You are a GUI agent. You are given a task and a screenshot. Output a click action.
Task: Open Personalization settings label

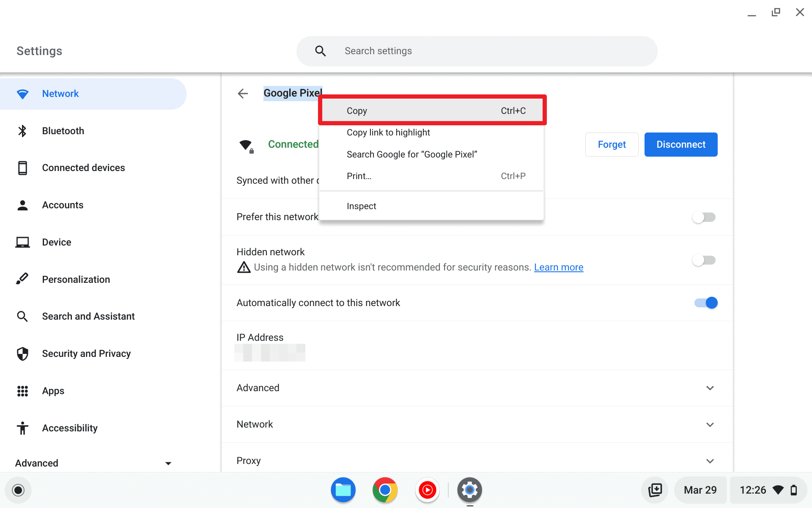point(76,279)
